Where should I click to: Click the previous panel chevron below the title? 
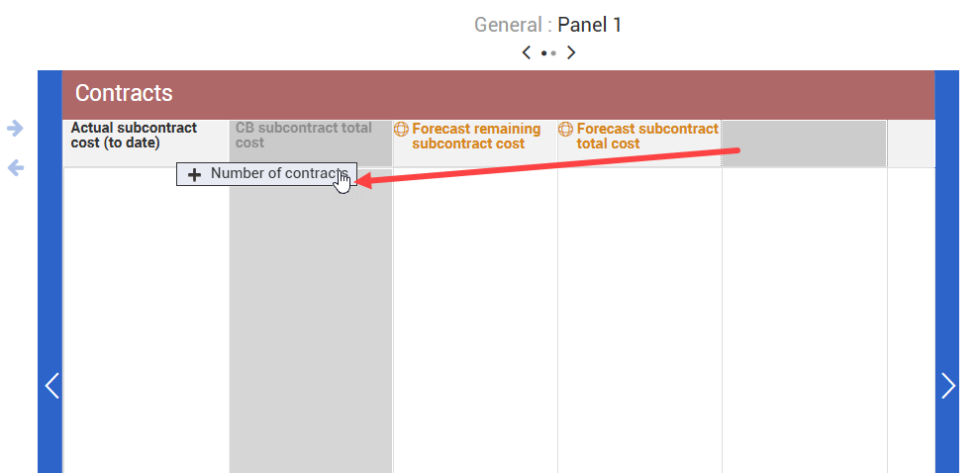(x=526, y=52)
